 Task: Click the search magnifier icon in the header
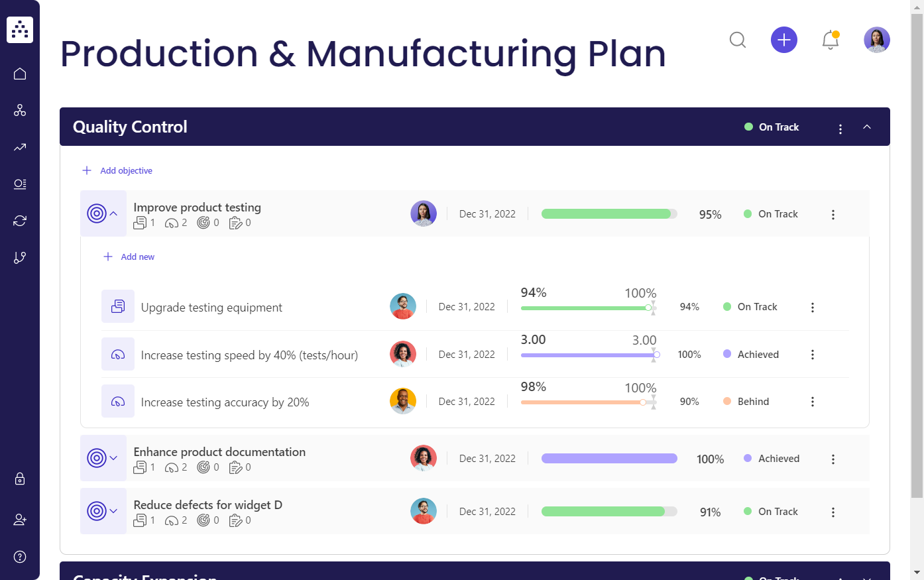tap(738, 40)
